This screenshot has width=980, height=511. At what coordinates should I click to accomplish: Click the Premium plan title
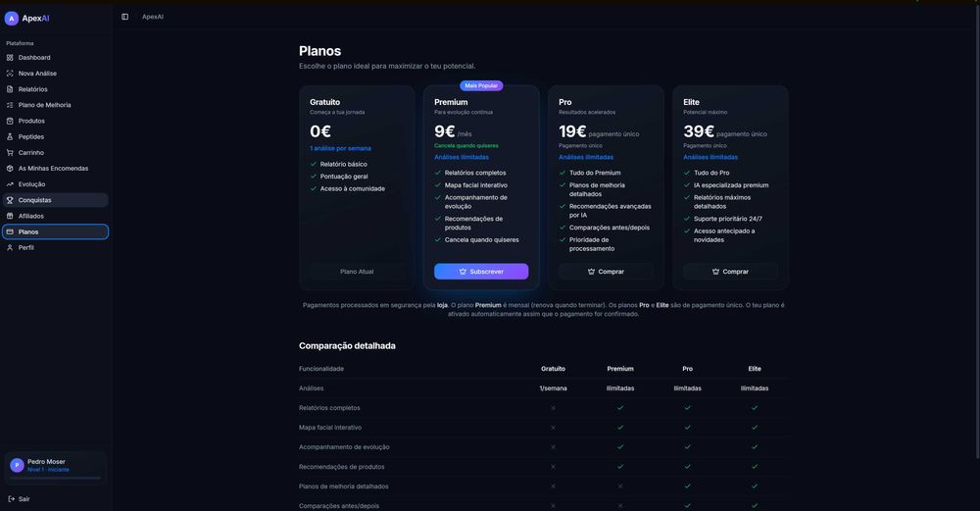[x=451, y=102]
